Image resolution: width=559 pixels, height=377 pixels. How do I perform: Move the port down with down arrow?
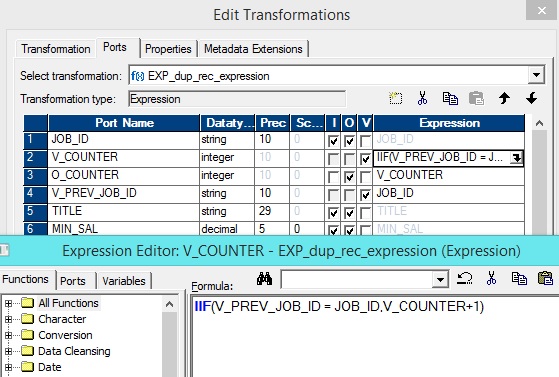point(532,98)
